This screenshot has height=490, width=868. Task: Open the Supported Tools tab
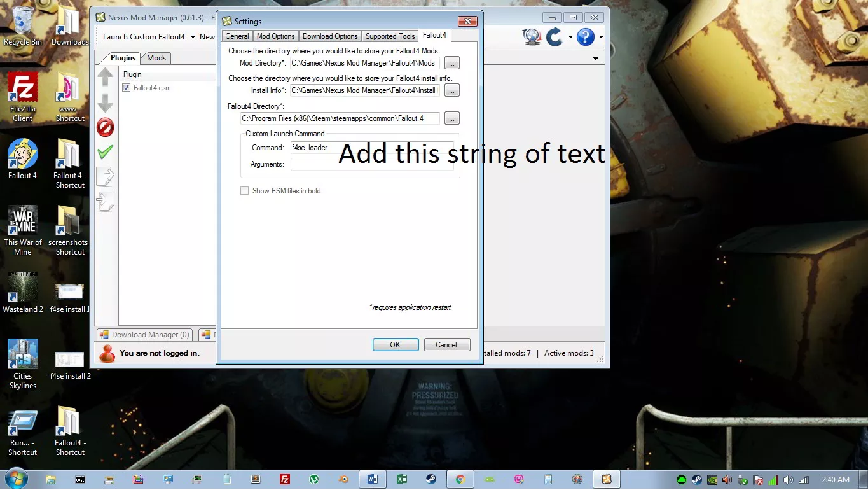tap(390, 36)
